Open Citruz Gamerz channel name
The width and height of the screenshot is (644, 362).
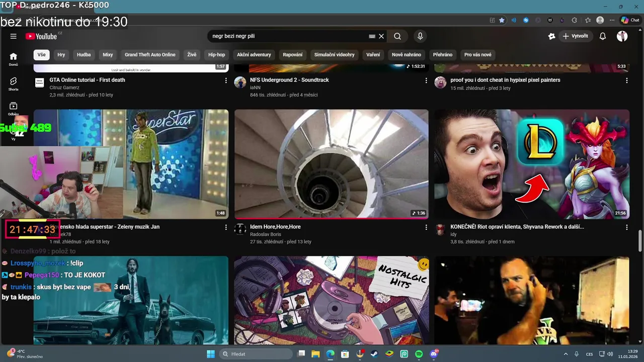pyautogui.click(x=64, y=87)
